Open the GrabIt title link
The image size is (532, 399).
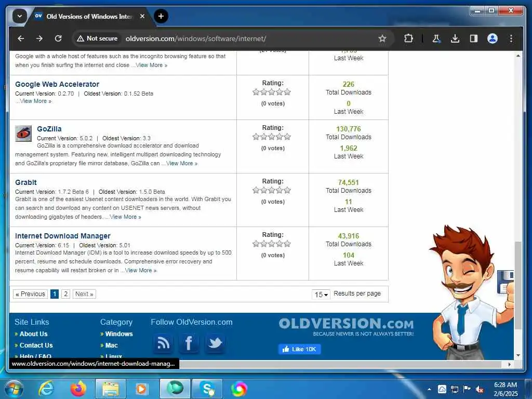click(26, 182)
